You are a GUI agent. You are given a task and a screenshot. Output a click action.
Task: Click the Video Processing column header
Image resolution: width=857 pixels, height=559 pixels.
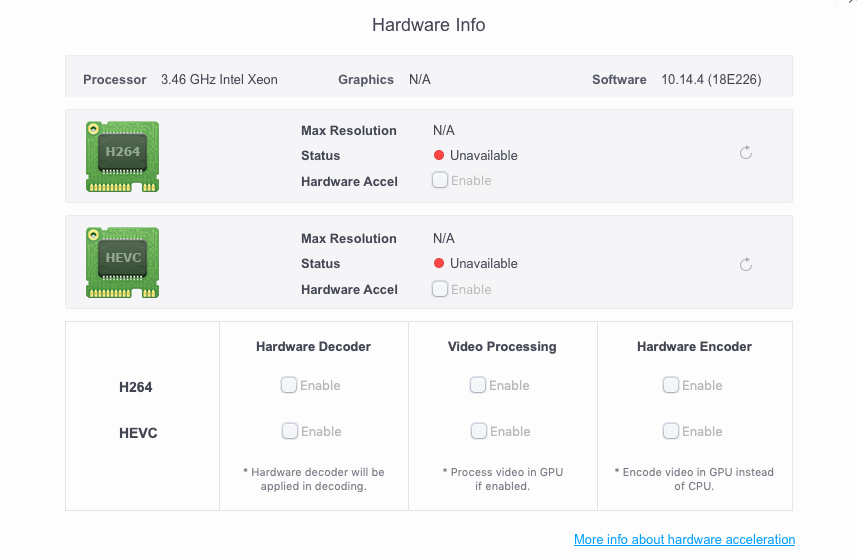coord(502,346)
